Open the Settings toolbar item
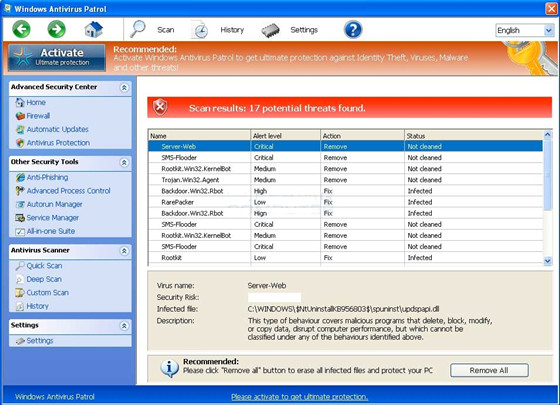Image resolution: width=560 pixels, height=405 pixels. coord(304,30)
